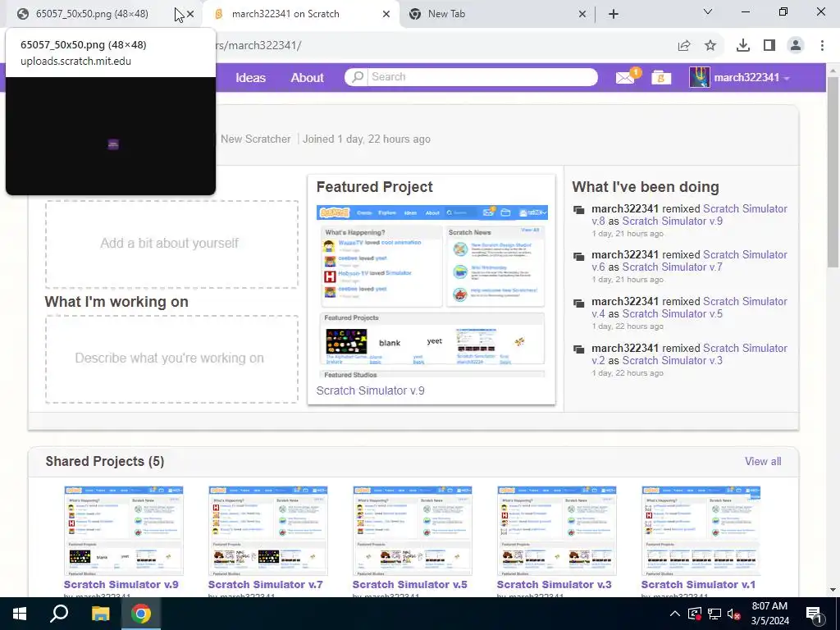Open Scratch Simulator v.2 link in activity

[x=689, y=354]
